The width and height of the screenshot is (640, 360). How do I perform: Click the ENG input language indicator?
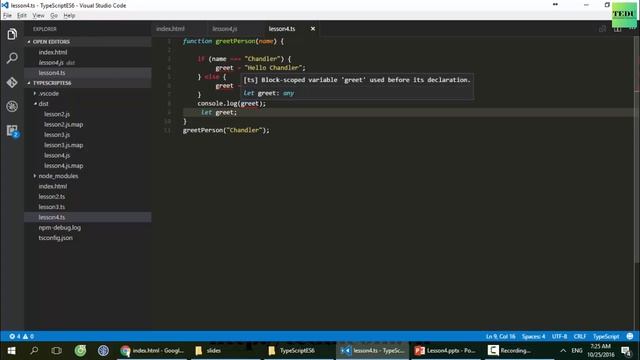point(577,351)
